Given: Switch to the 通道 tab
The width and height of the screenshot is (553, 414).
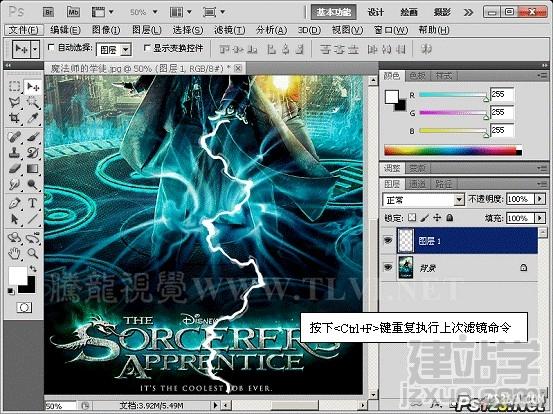Looking at the screenshot, I should 417,184.
